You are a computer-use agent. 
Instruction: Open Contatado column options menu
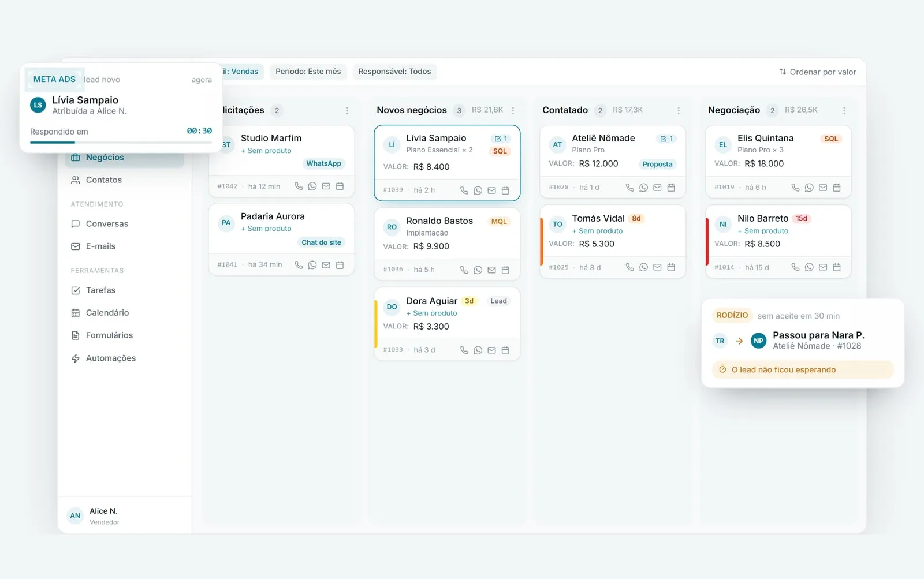679,110
